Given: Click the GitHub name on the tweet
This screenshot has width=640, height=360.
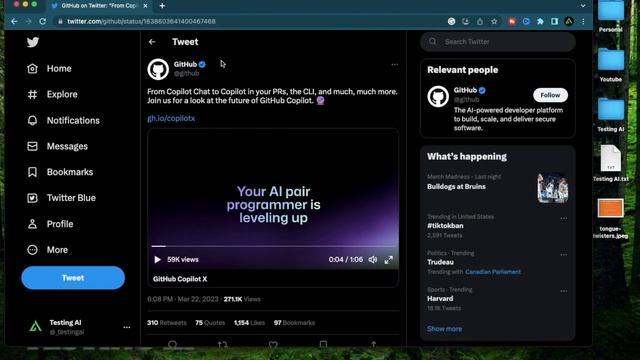Looking at the screenshot, I should click(185, 64).
